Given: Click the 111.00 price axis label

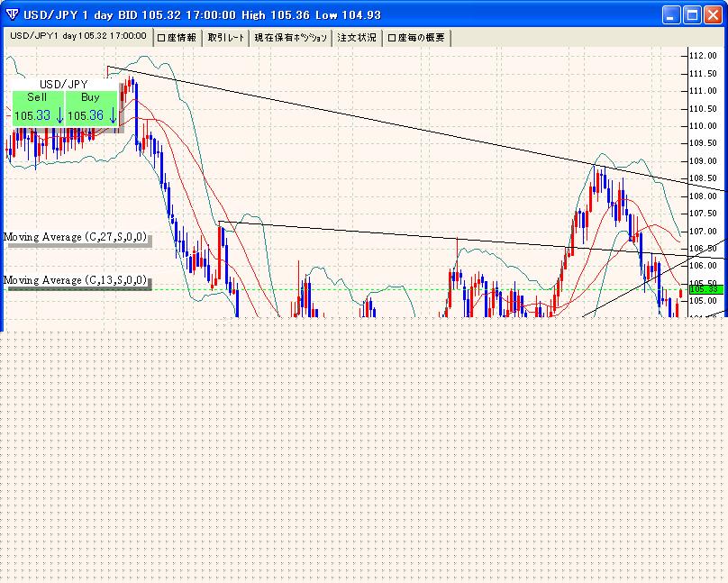Looking at the screenshot, I should pos(703,91).
